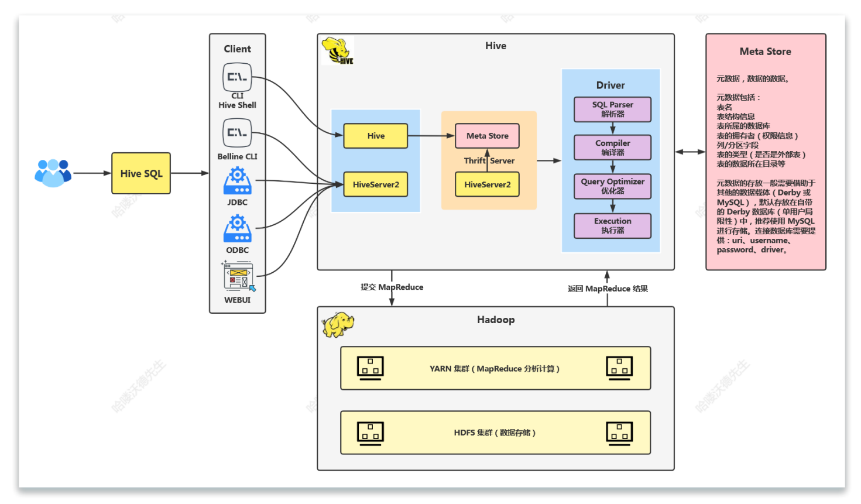Click the '返回 MapReduce 结果' label
Screen dimensions: 861x504
coord(608,289)
